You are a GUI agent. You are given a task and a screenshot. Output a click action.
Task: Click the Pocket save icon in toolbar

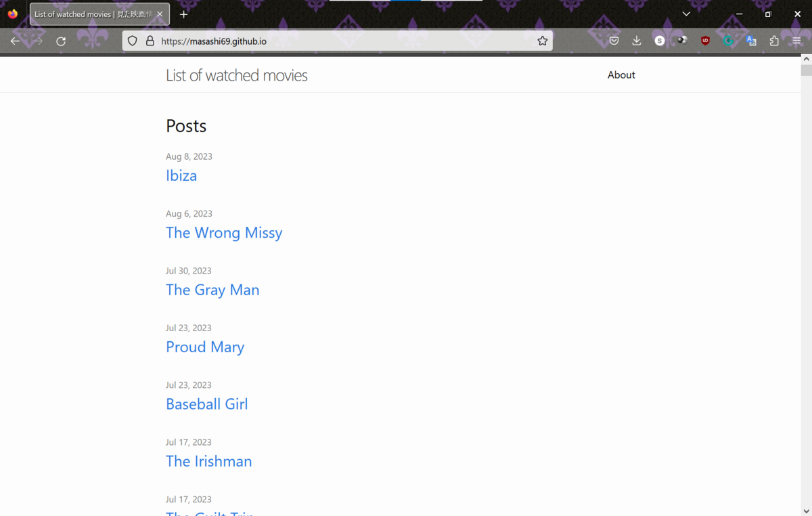614,40
